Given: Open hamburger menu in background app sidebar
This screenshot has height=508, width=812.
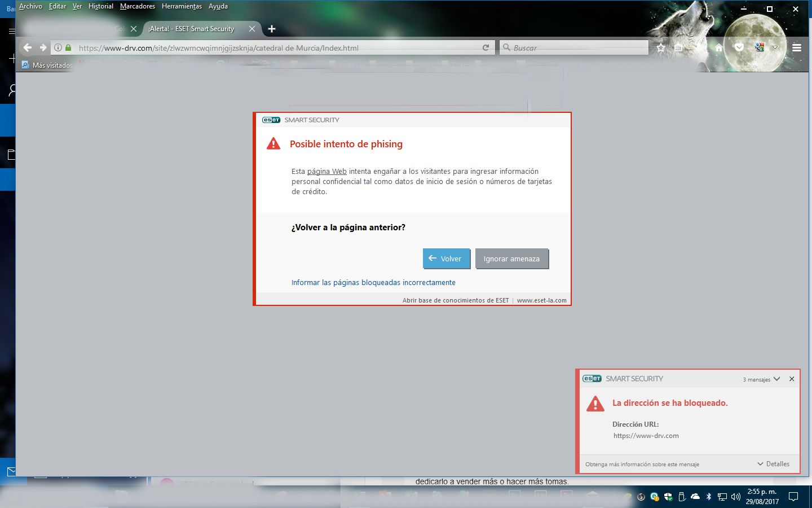Looking at the screenshot, I should tap(11, 31).
